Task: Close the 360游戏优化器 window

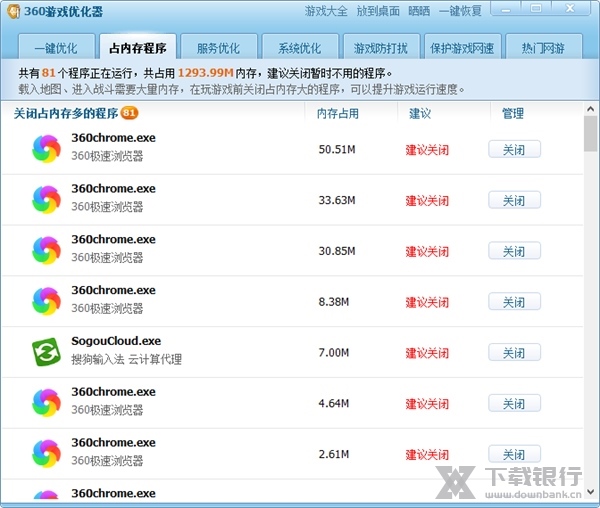Action: [570, 9]
